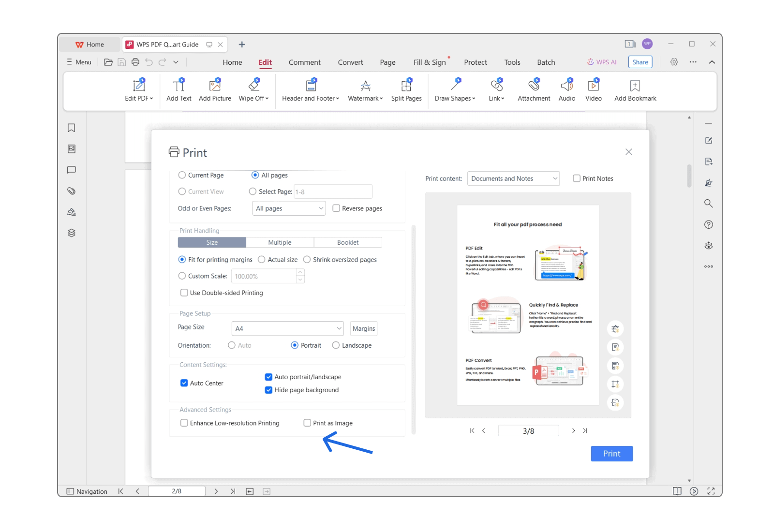Click the Margins button
This screenshot has width=774, height=532.
[x=363, y=329]
